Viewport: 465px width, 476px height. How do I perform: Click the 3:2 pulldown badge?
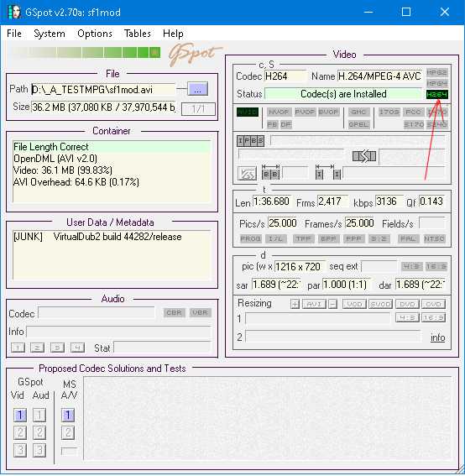pos(379,238)
